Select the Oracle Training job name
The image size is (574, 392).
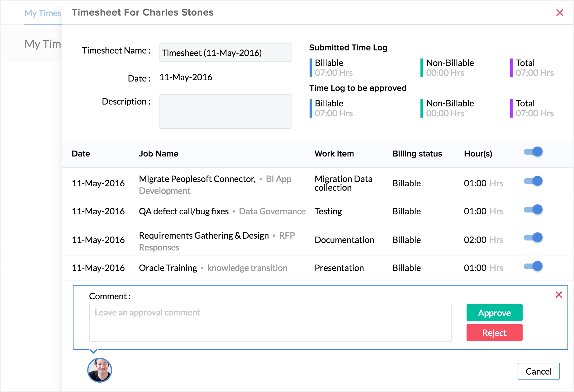click(x=168, y=268)
